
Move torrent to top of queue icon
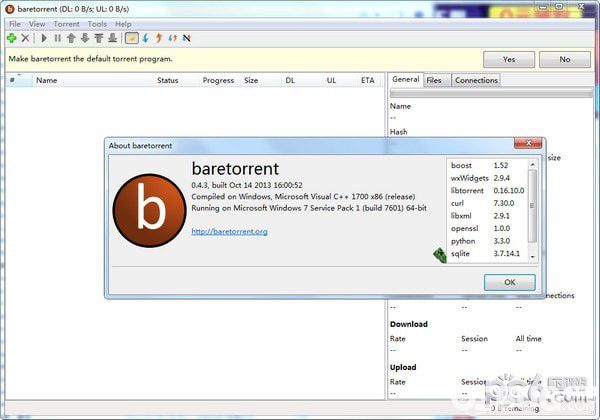[99, 38]
